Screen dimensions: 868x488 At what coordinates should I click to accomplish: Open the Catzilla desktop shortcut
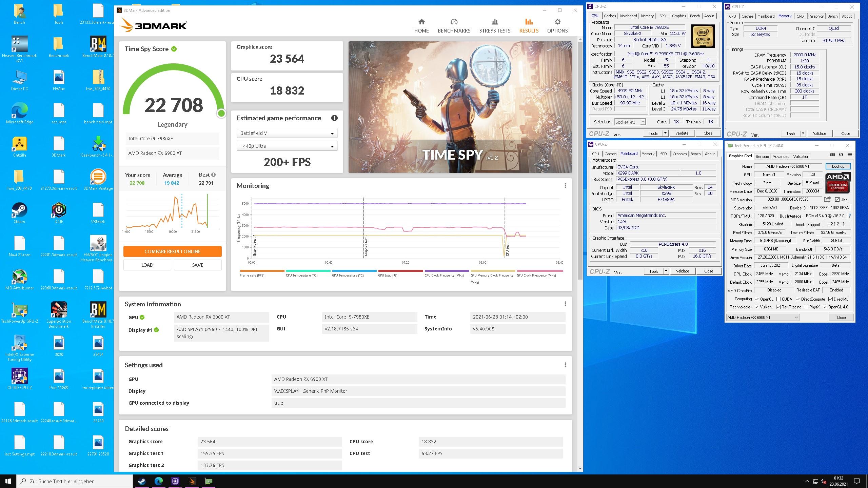point(19,147)
